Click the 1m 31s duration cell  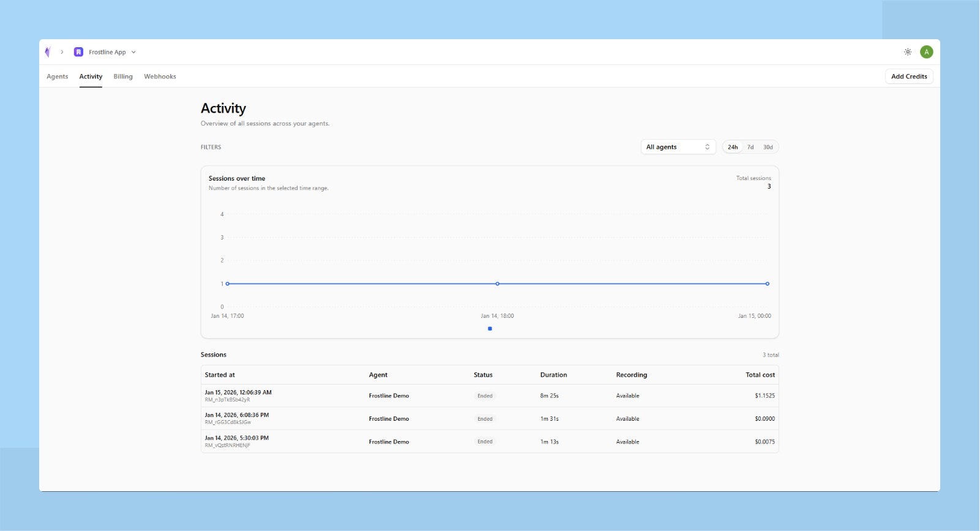click(549, 419)
